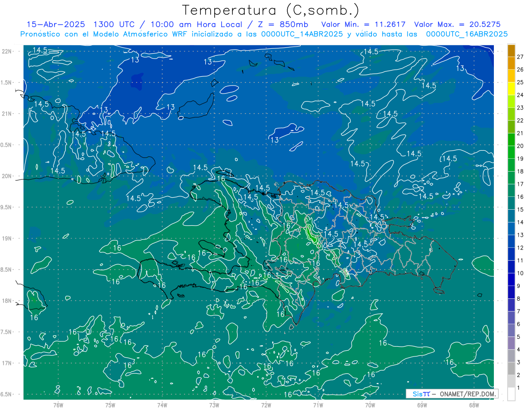
Task: Click Valor Min. = 11.2617 text
Action: click(364, 24)
